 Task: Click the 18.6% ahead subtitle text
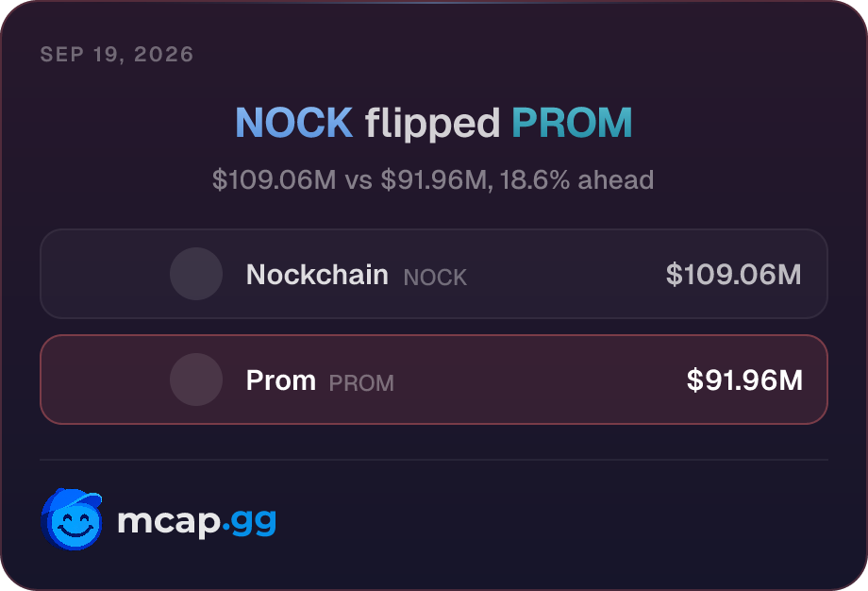tap(576, 180)
